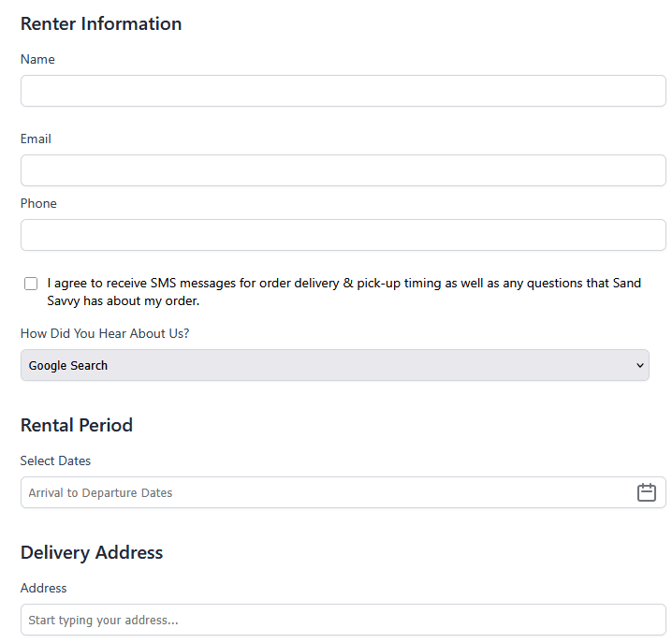This screenshot has height=643, width=672.
Task: Click the Renter Information heading
Action: [101, 23]
